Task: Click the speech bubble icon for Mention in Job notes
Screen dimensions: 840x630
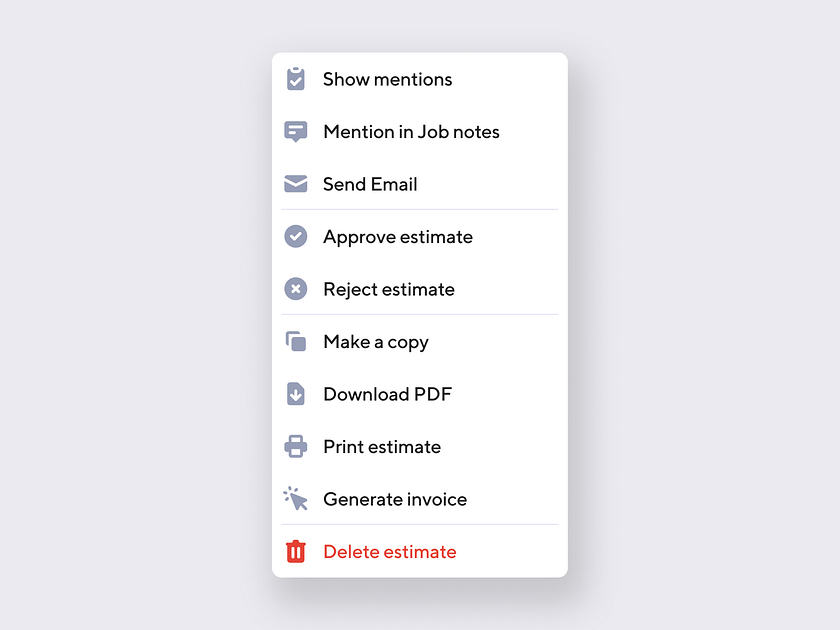Action: click(x=296, y=131)
